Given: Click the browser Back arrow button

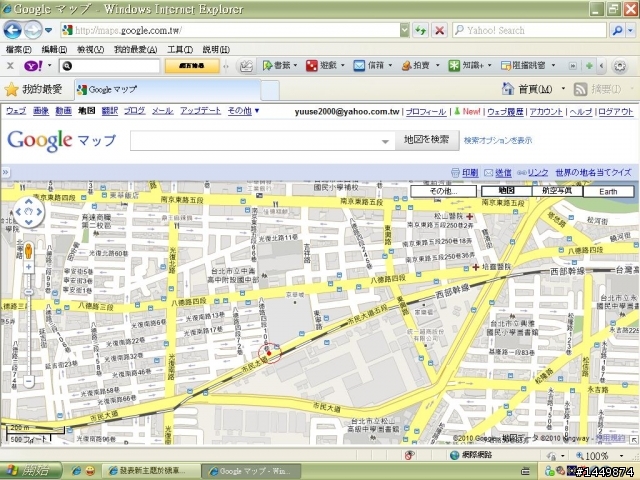Looking at the screenshot, I should click(x=12, y=30).
